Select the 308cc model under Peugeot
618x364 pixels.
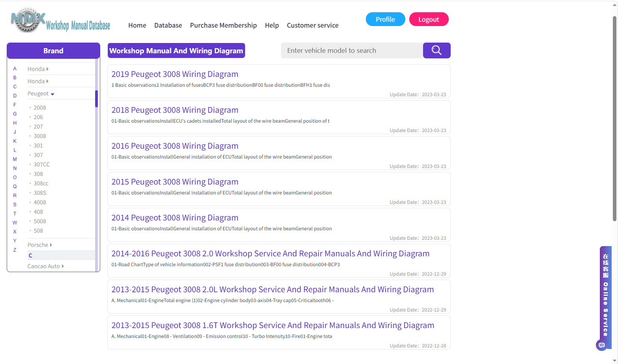click(41, 183)
